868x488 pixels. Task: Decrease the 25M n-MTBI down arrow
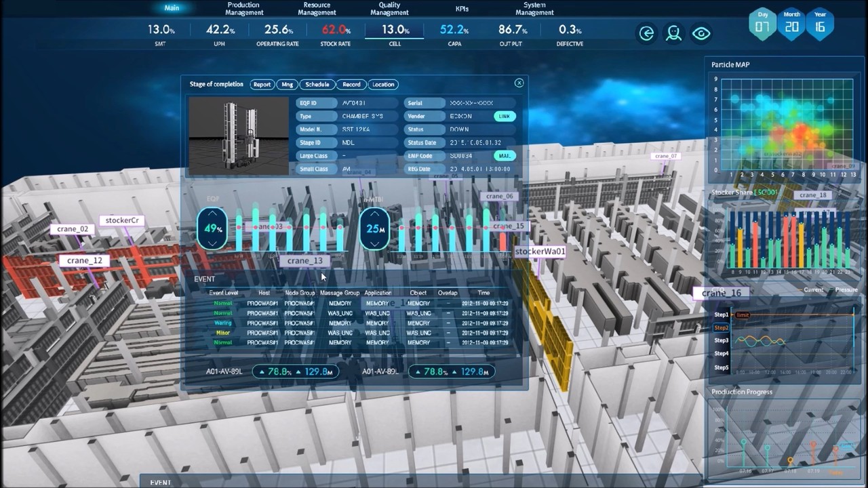pyautogui.click(x=374, y=243)
